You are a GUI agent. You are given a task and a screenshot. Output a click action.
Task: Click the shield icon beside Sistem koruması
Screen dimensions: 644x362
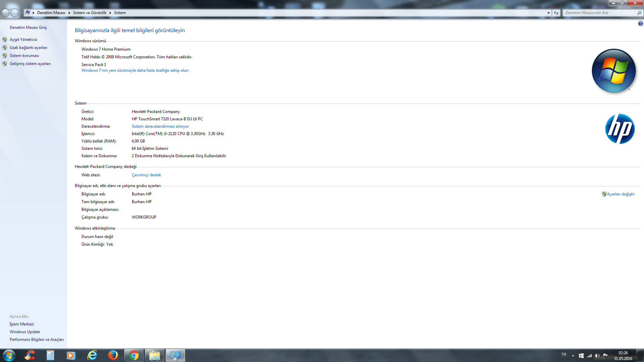click(5, 56)
